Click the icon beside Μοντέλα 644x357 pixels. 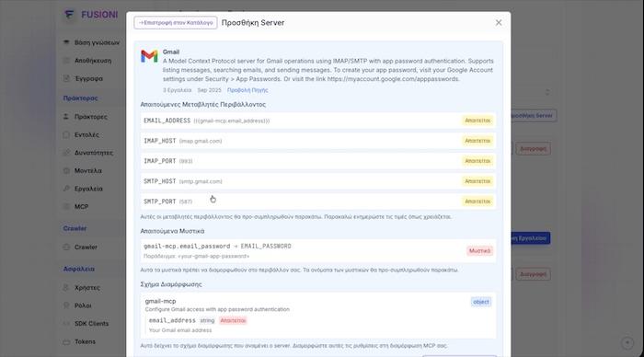66,170
